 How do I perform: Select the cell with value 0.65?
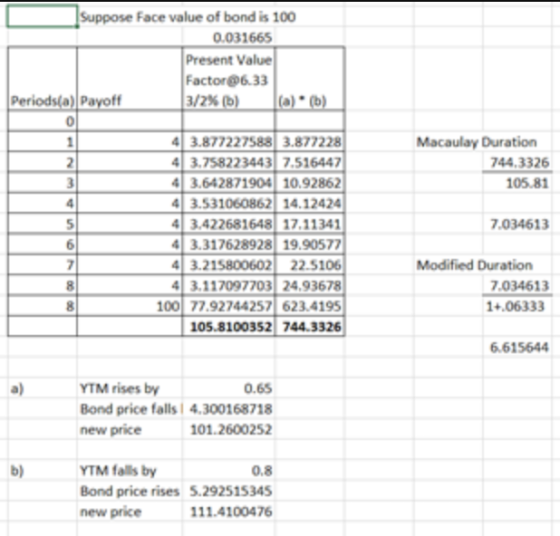pyautogui.click(x=229, y=388)
